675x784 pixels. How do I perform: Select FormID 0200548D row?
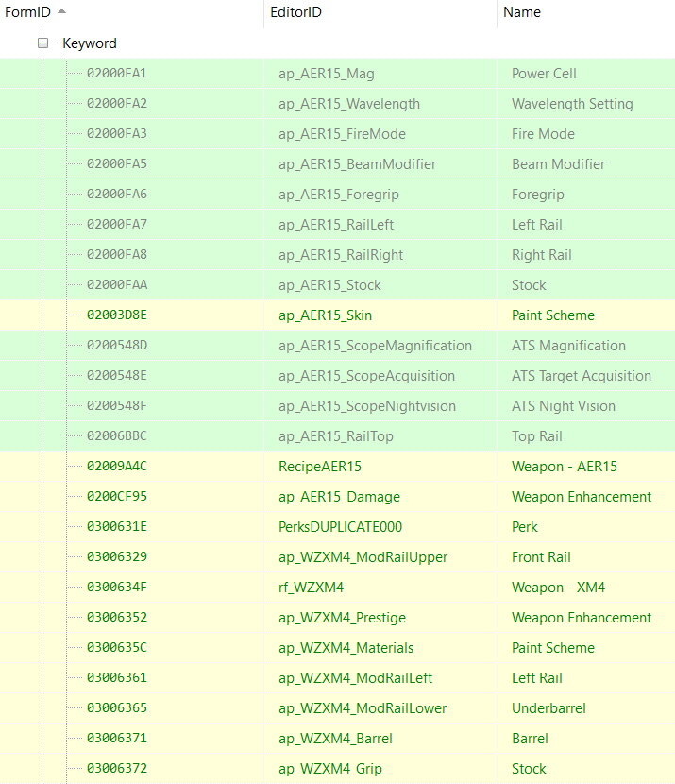click(x=337, y=346)
